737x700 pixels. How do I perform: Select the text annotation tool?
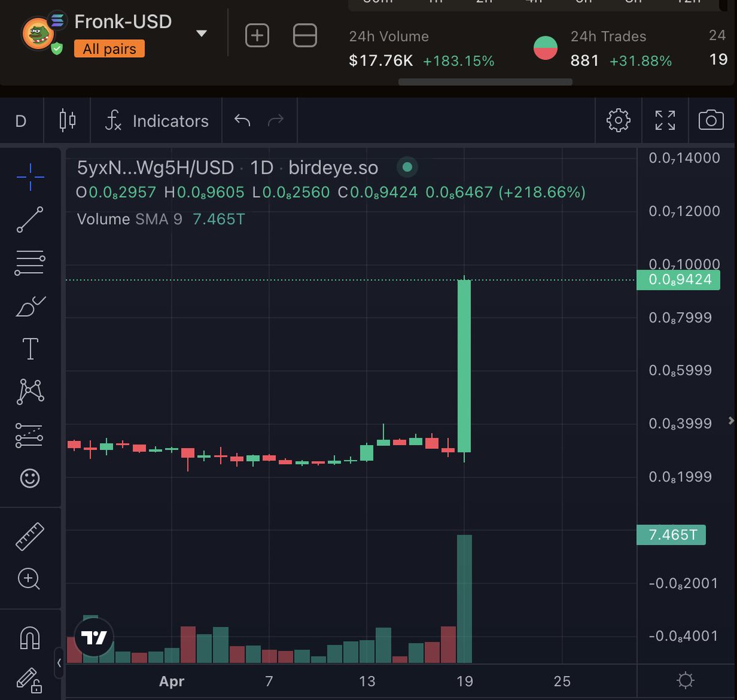[x=30, y=349]
